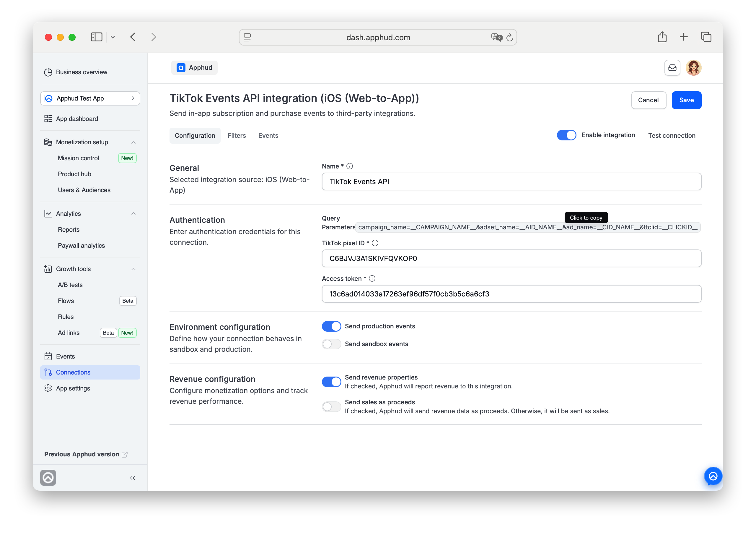This screenshot has width=756, height=535.
Task: Open Previous Apphud version link
Action: [86, 454]
